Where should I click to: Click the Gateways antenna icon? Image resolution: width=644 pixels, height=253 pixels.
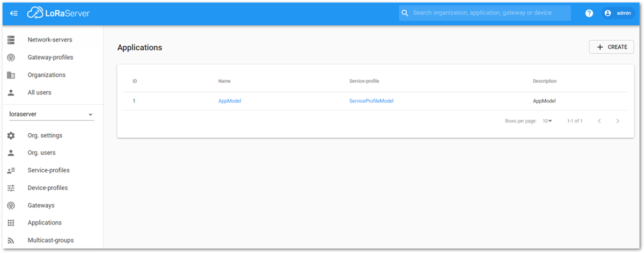pyautogui.click(x=11, y=206)
